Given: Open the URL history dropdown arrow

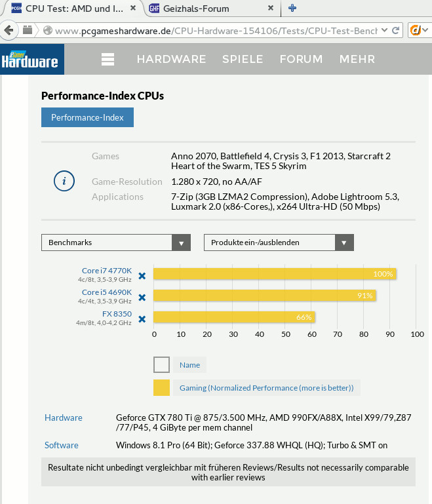Looking at the screenshot, I should pyautogui.click(x=382, y=30).
